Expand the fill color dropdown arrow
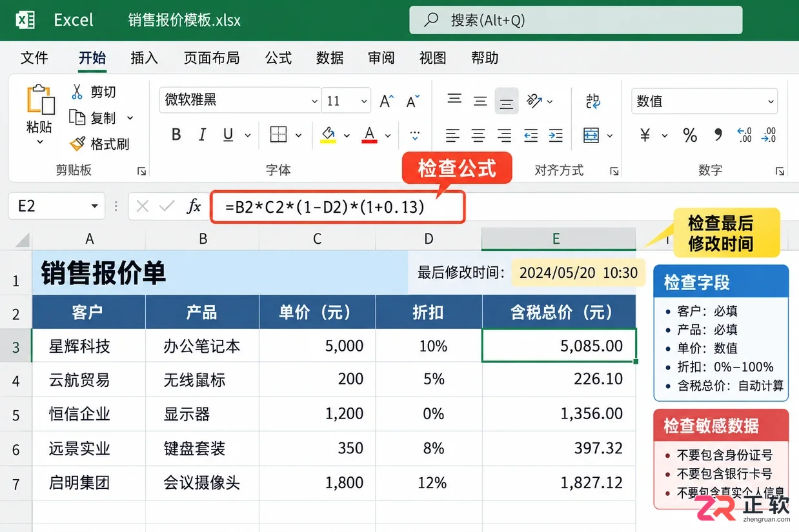799x532 pixels. tap(347, 135)
